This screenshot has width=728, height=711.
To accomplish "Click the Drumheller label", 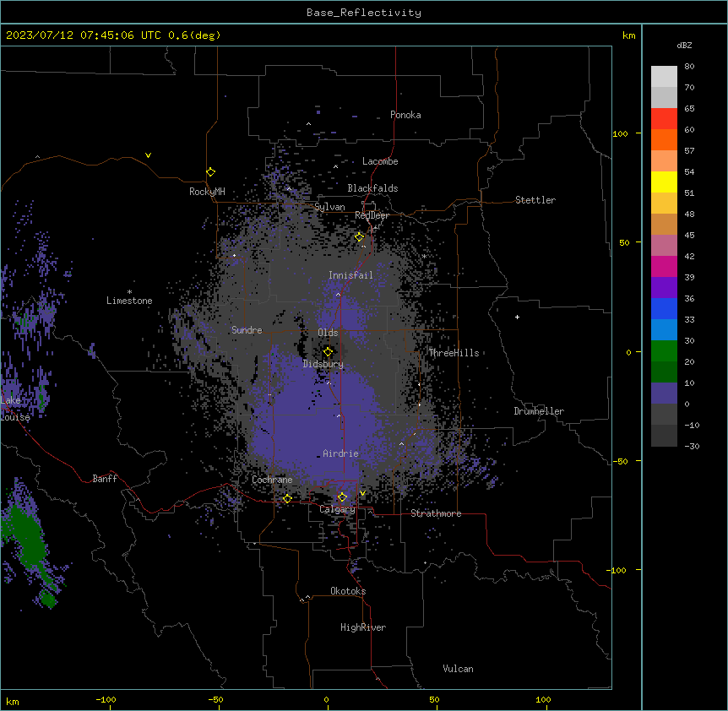I will click(539, 411).
